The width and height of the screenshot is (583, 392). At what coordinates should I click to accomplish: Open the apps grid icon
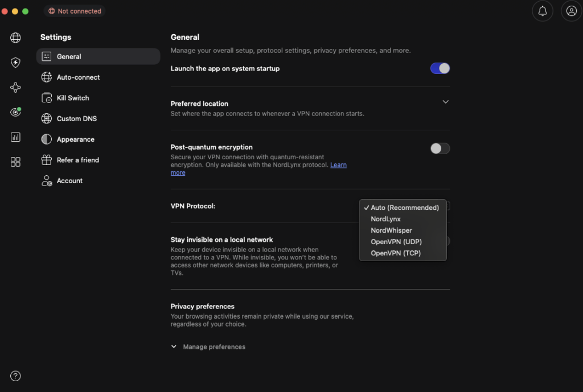[x=15, y=162]
